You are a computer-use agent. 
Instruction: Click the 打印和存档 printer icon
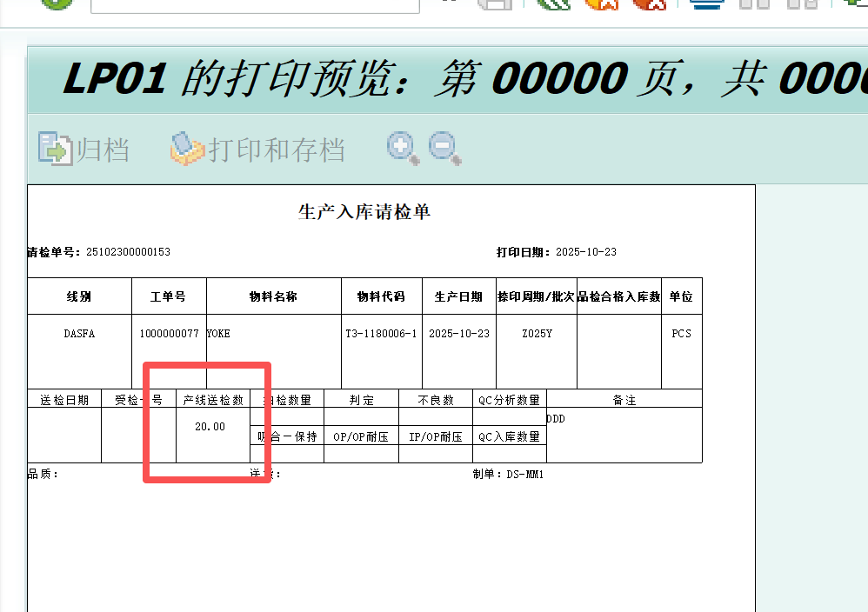(188, 149)
